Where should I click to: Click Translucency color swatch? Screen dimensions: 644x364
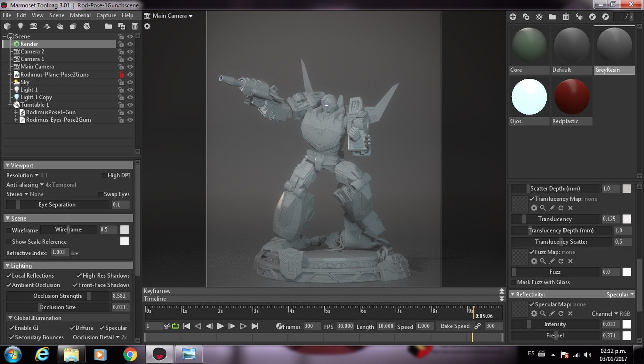coord(627,219)
